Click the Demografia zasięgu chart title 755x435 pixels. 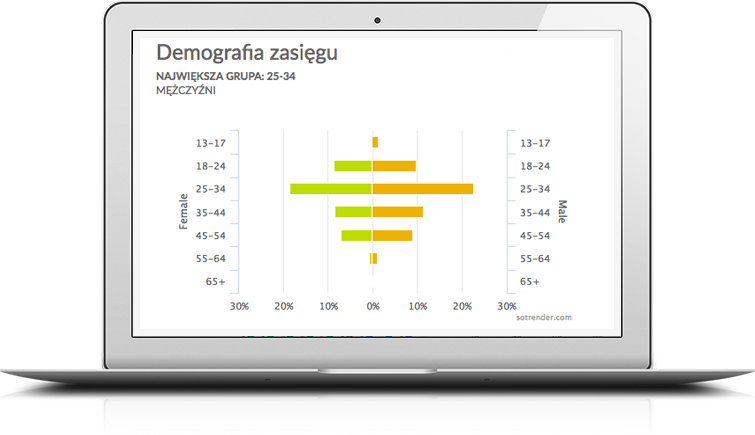[x=247, y=54]
